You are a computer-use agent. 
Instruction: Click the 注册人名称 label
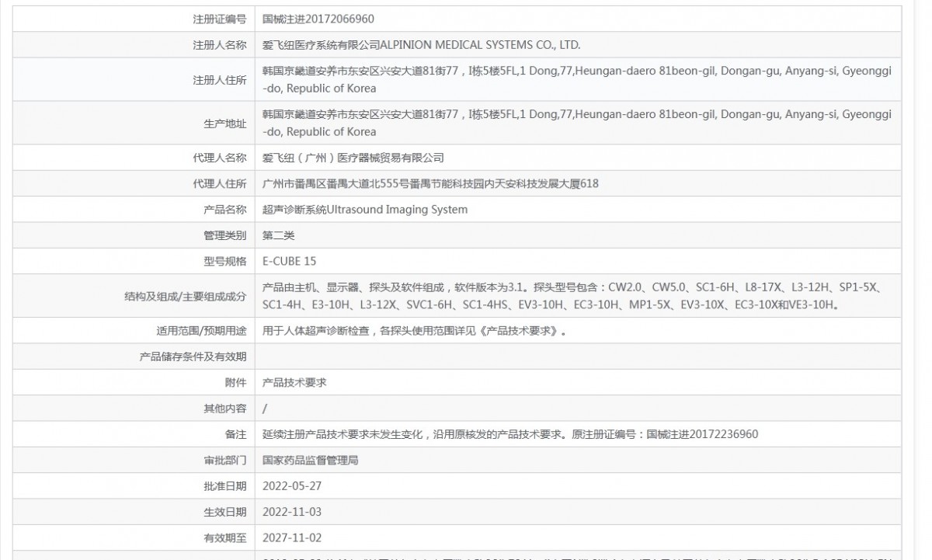coord(220,45)
